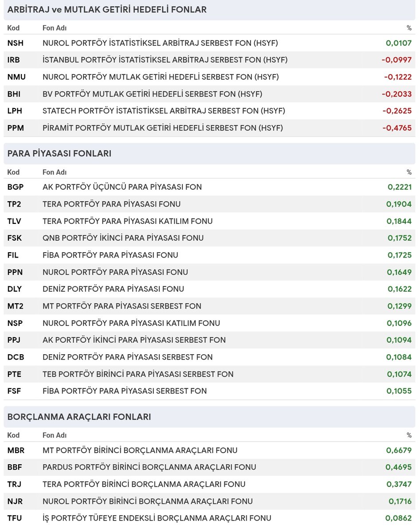Image resolution: width=419 pixels, height=532 pixels.
Task: Select the -0,2033 return value
Action: [x=397, y=94]
